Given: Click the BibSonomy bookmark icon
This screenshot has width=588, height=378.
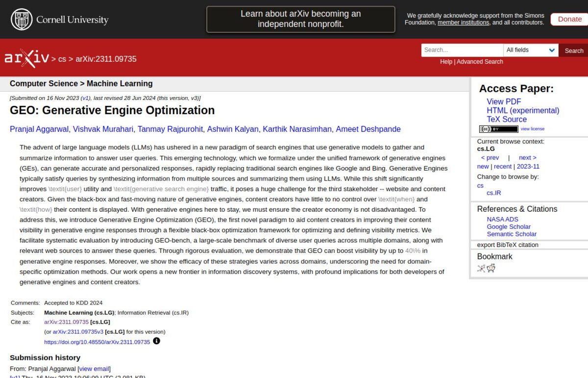Looking at the screenshot, I should (x=481, y=268).
